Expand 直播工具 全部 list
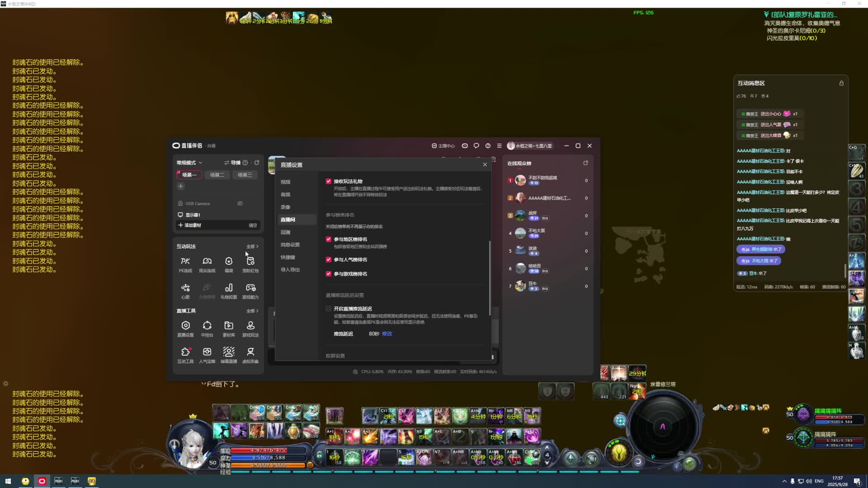868x488 pixels. click(x=252, y=311)
